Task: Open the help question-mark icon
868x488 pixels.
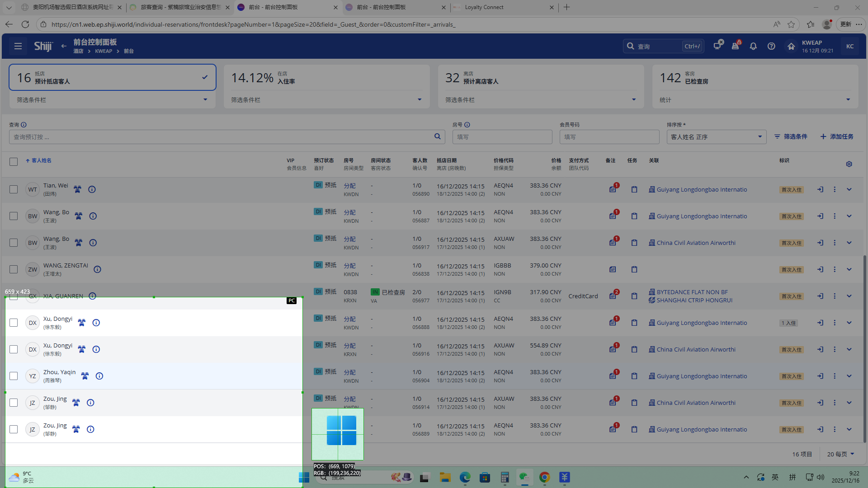Action: click(771, 46)
